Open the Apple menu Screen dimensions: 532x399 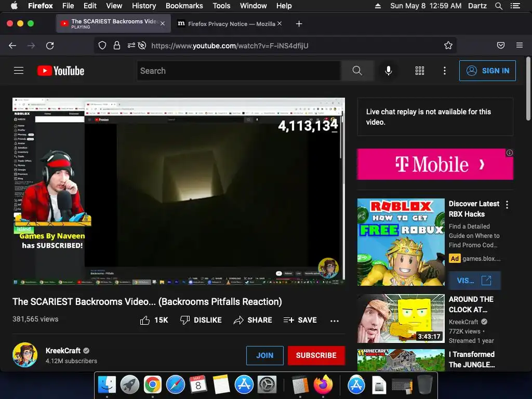tap(14, 6)
